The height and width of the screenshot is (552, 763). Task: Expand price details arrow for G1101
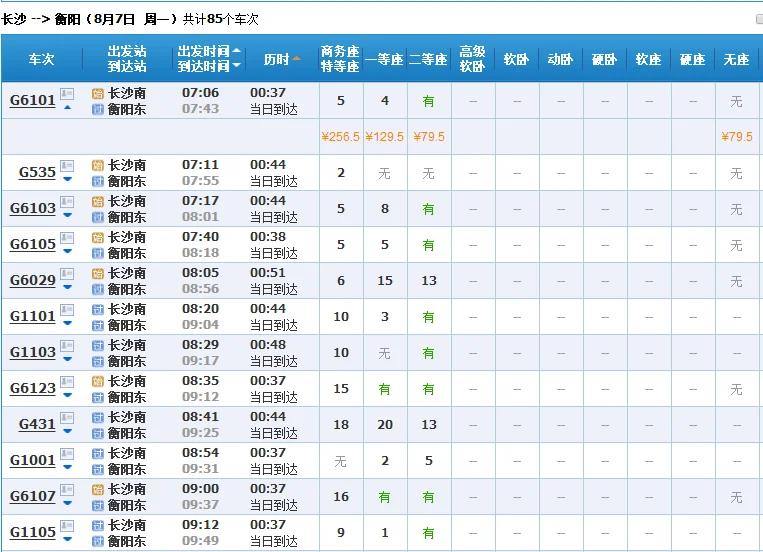[x=68, y=323]
